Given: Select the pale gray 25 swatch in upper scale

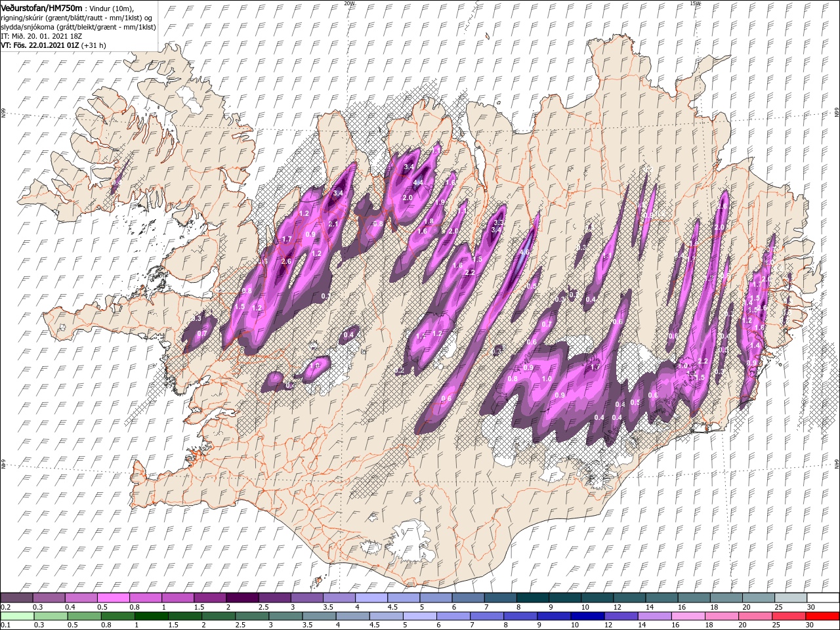Looking at the screenshot, I should pos(790,598).
